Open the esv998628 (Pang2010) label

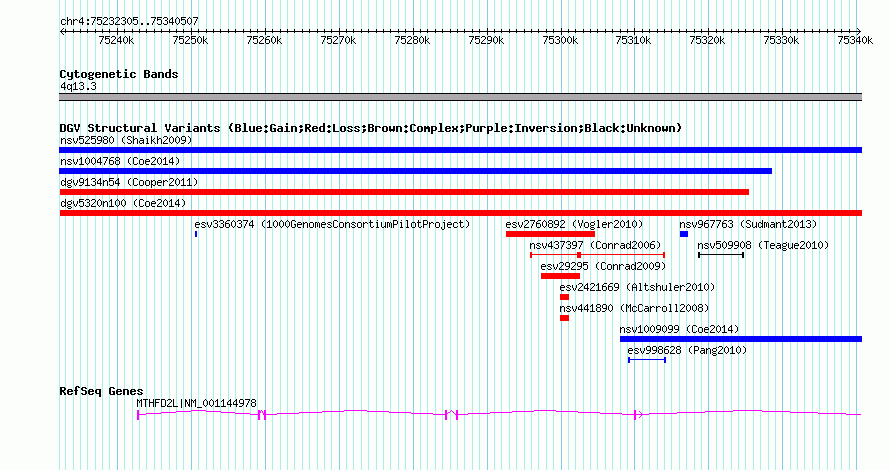coord(687,350)
